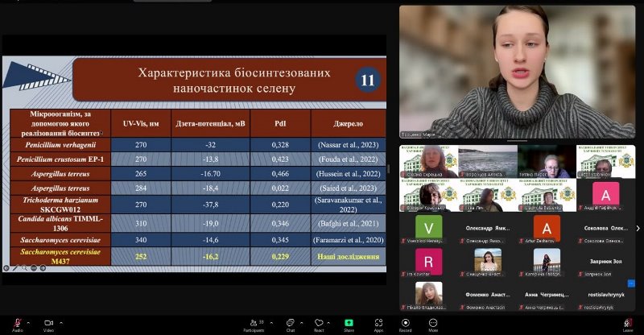Select Олександр Ямк... participant tile
Screen dimensions: 644x335
click(488, 229)
